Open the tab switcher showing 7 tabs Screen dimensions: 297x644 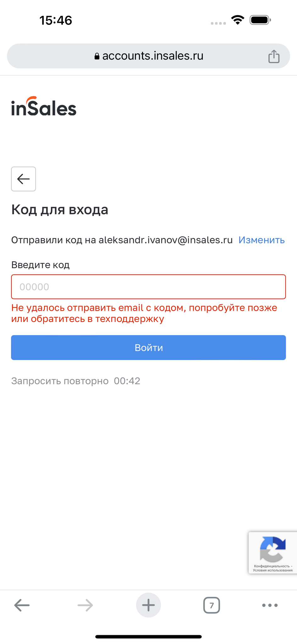coord(212,605)
